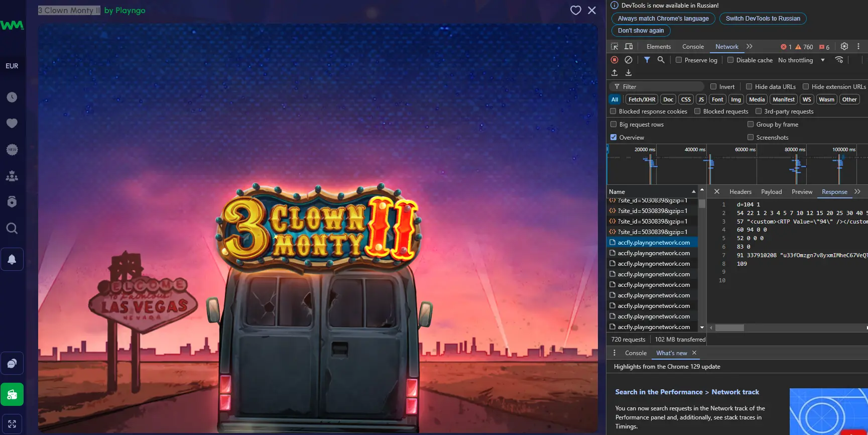
Task: Open network search magnifier icon
Action: (661, 60)
